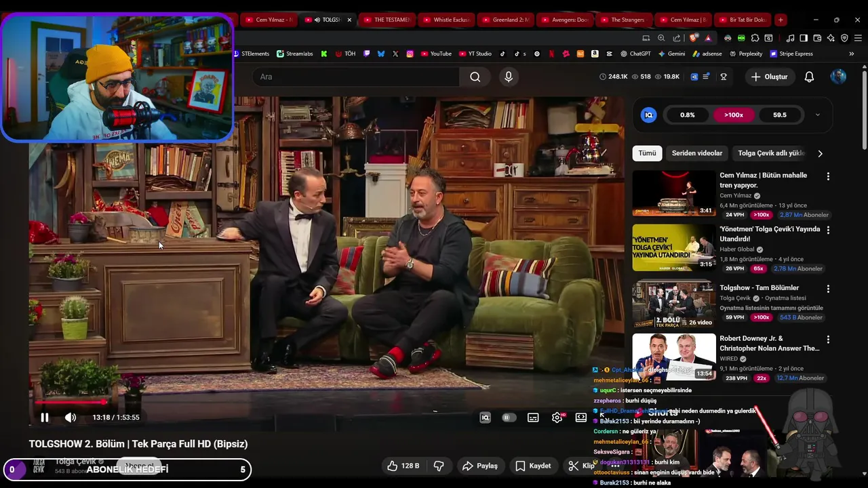Switch to the Whistle Exclusive browser tab

(446, 20)
